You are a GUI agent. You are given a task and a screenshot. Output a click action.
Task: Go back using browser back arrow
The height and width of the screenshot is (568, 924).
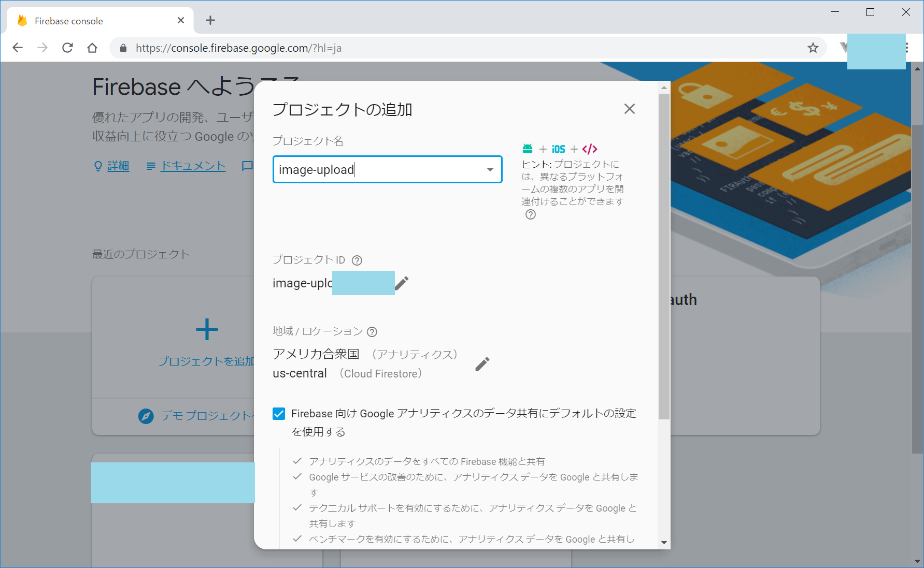[x=18, y=48]
